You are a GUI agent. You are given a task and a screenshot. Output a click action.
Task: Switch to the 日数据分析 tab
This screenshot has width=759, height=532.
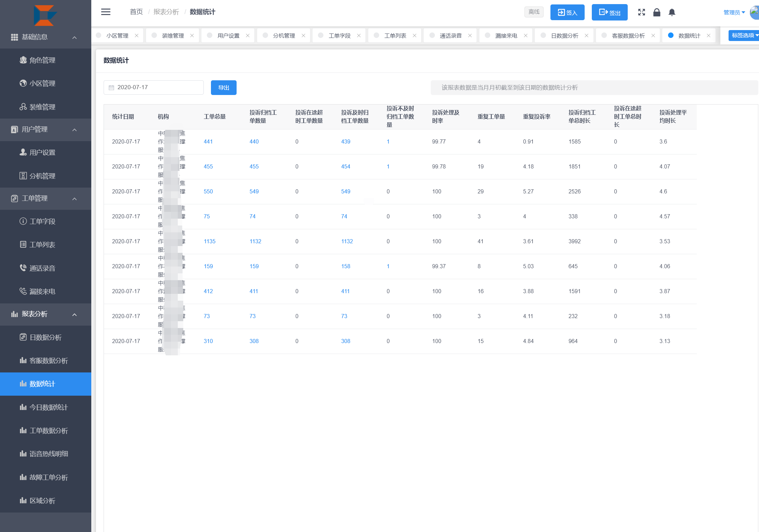[564, 36]
